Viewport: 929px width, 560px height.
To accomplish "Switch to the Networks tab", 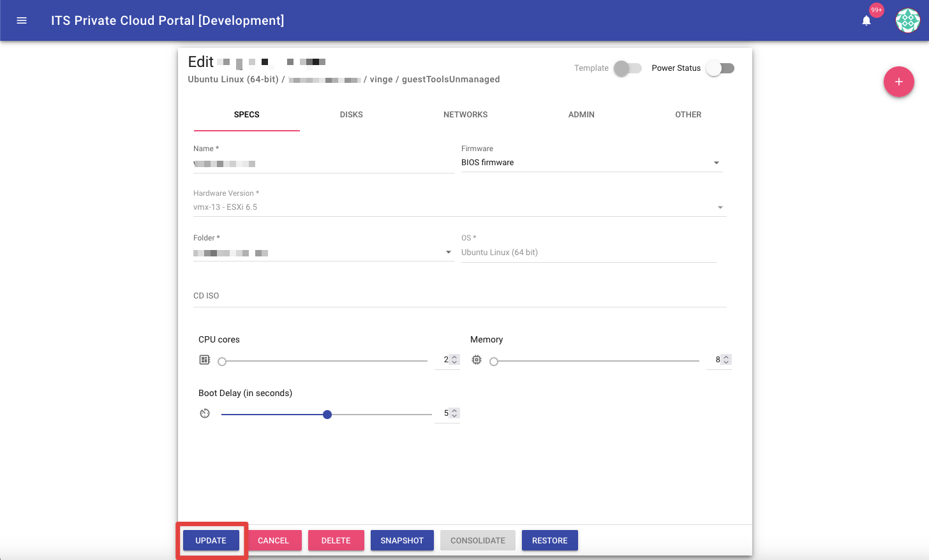I will tap(465, 115).
